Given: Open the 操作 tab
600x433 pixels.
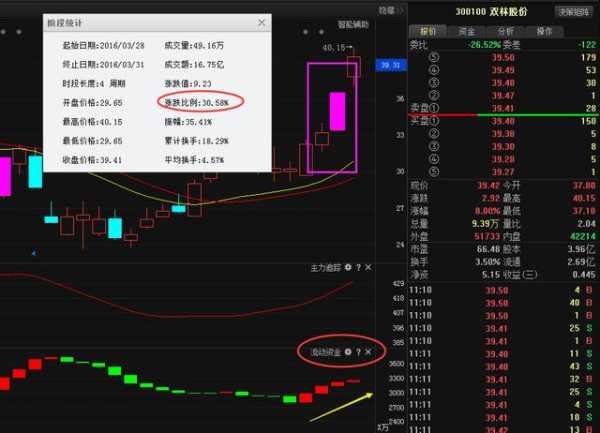Looking at the screenshot, I should pos(544,32).
